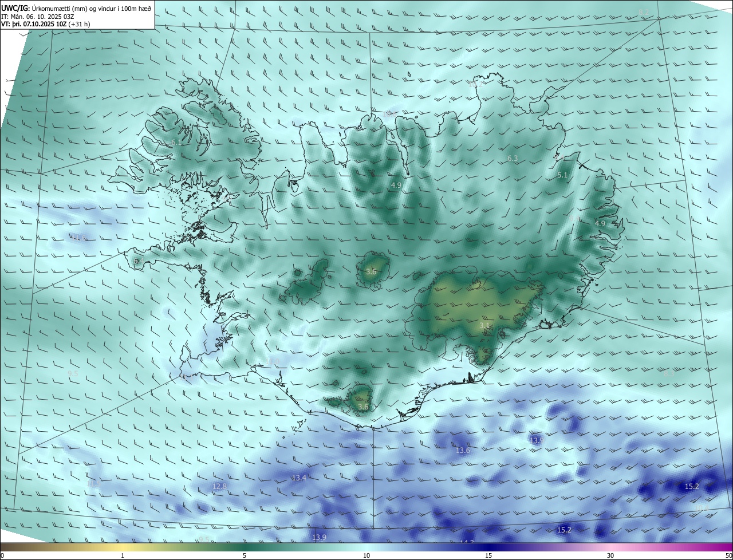Click the 0 tick label on the color scale
This screenshot has width=733, height=560.
coord(2,555)
